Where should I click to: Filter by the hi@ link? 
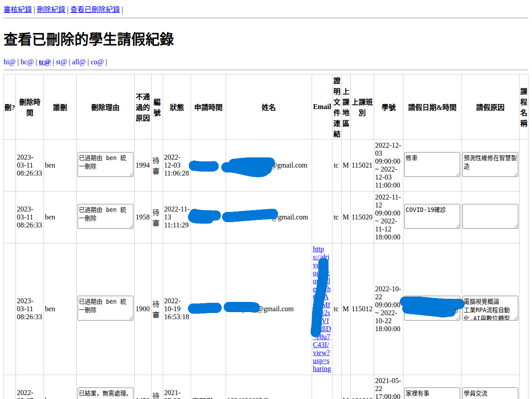click(x=9, y=62)
